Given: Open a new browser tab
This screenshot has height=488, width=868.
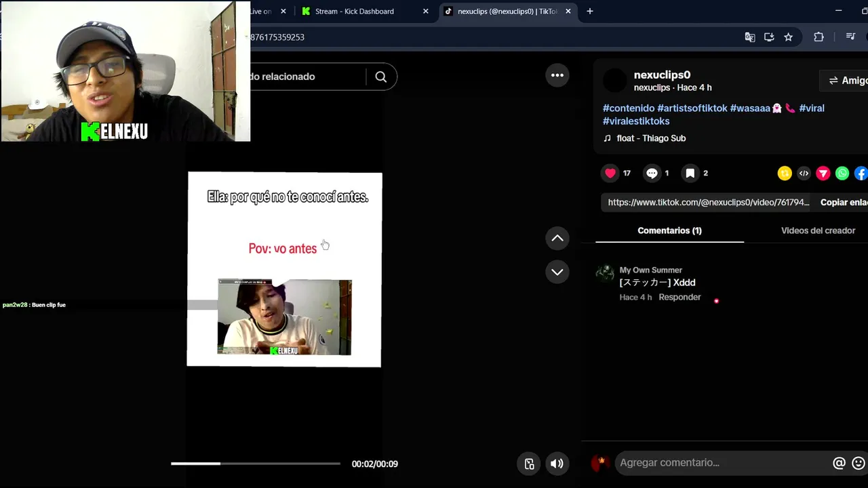Looking at the screenshot, I should coord(590,12).
